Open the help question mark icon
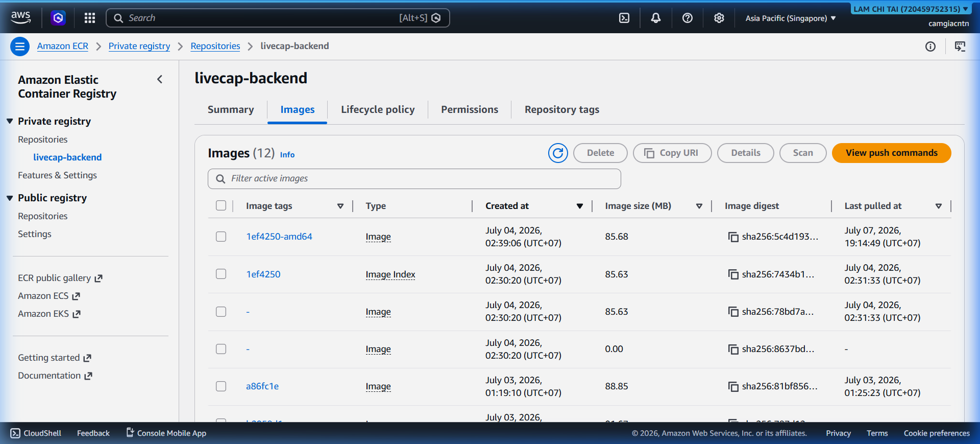This screenshot has width=980, height=444. coord(687,18)
